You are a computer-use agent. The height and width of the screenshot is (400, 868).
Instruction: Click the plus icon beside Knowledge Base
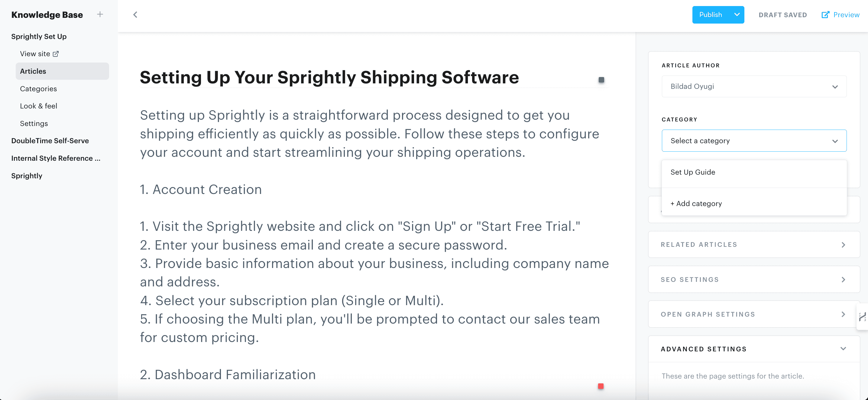coord(100,15)
